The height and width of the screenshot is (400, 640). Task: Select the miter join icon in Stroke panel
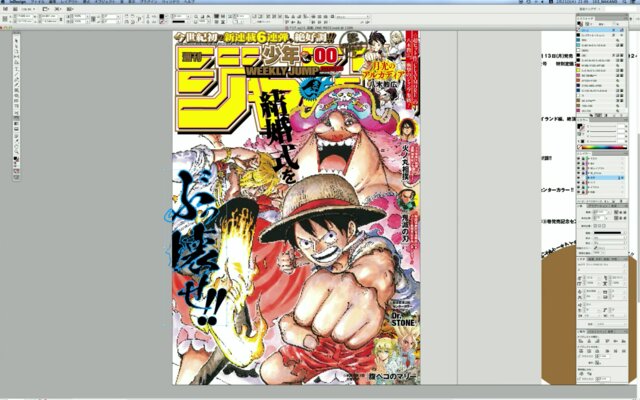616,218
